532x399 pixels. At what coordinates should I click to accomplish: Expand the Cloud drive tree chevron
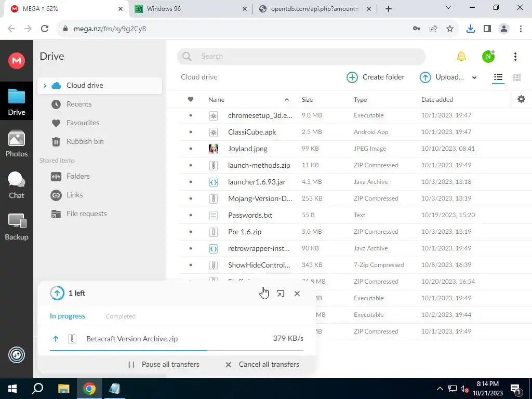(x=45, y=86)
